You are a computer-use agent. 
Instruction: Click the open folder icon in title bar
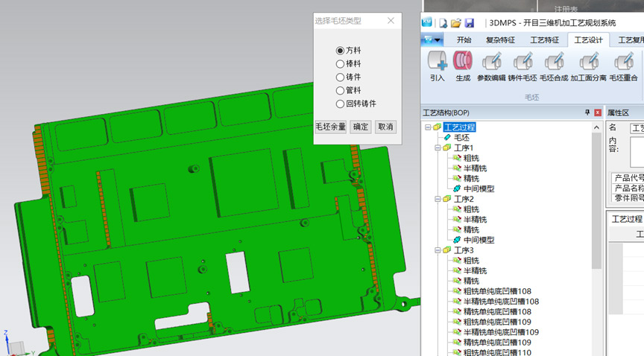[x=456, y=23]
